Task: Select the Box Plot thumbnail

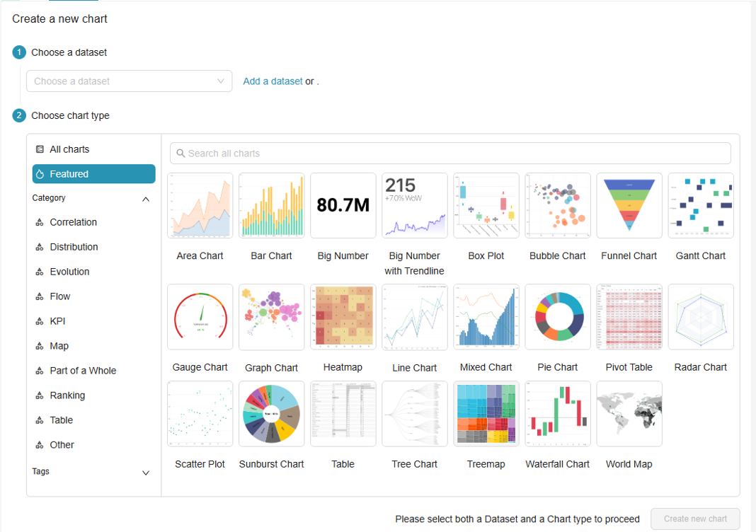Action: [x=486, y=206]
